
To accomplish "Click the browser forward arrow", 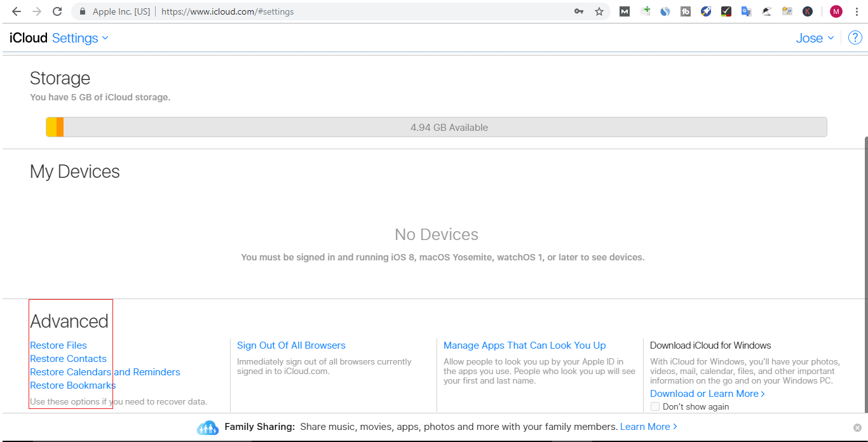I will 37,11.
